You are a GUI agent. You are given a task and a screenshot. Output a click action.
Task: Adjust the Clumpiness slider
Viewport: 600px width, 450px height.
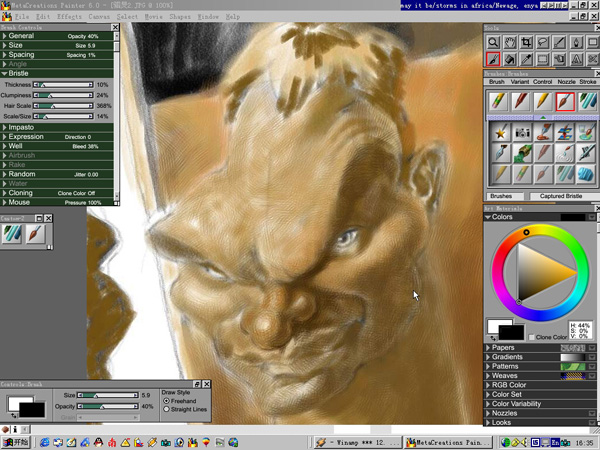(x=63, y=95)
